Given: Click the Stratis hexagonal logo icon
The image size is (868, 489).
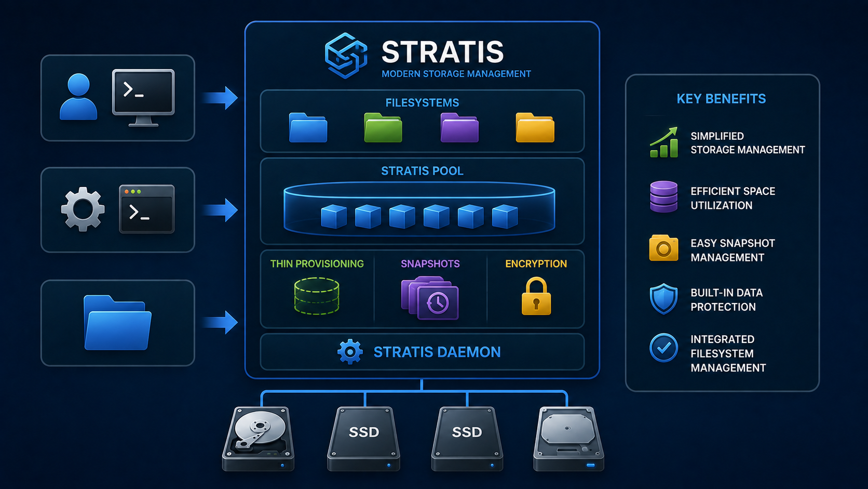Looking at the screenshot, I should pyautogui.click(x=346, y=56).
